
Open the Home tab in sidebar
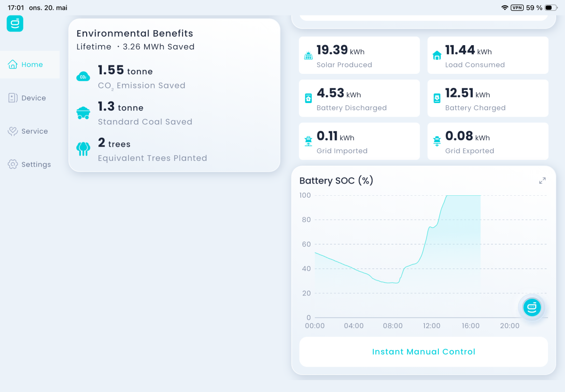pyautogui.click(x=30, y=64)
